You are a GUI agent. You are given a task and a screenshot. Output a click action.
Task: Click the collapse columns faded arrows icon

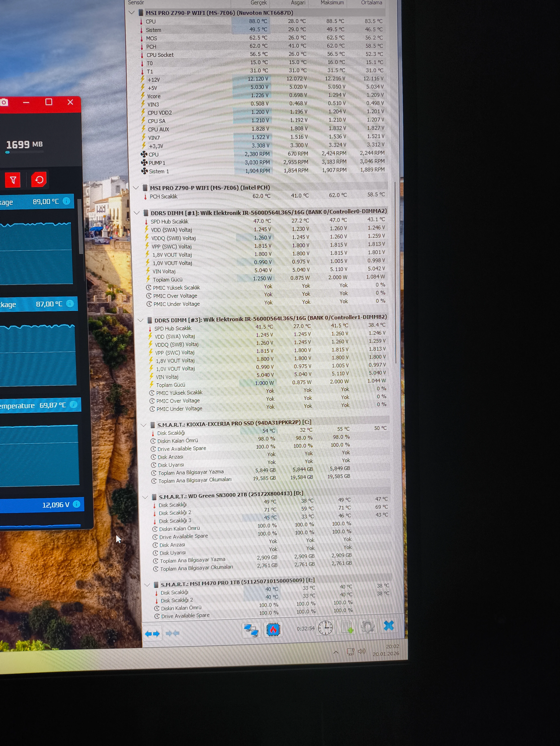(x=173, y=633)
